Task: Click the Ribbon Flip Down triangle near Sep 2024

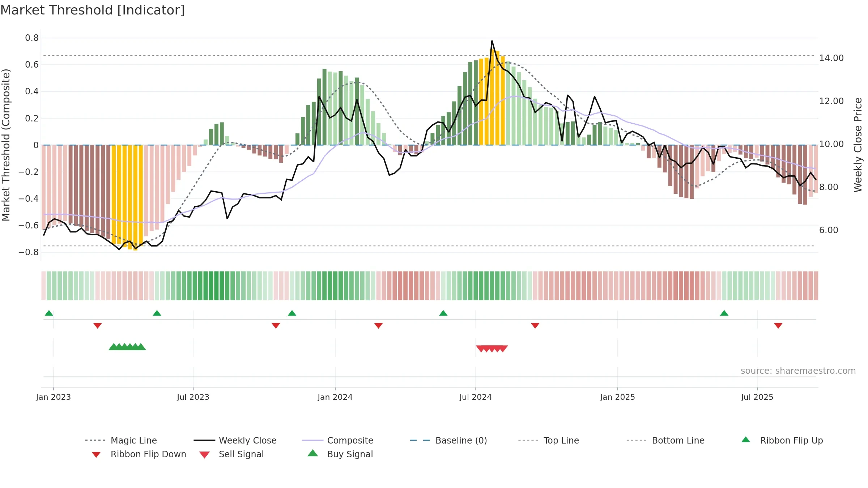Action: pos(535,326)
